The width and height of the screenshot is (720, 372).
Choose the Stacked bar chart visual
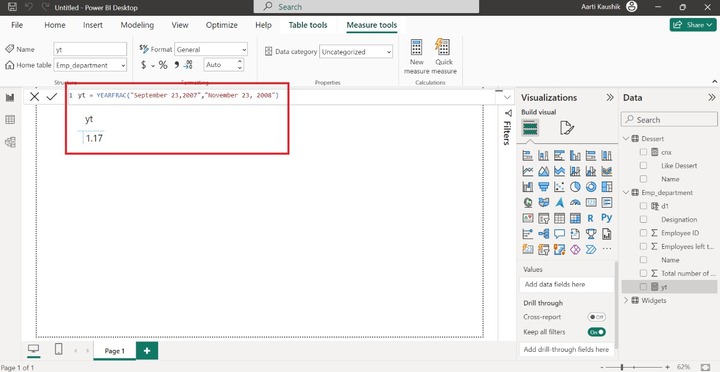pyautogui.click(x=528, y=156)
